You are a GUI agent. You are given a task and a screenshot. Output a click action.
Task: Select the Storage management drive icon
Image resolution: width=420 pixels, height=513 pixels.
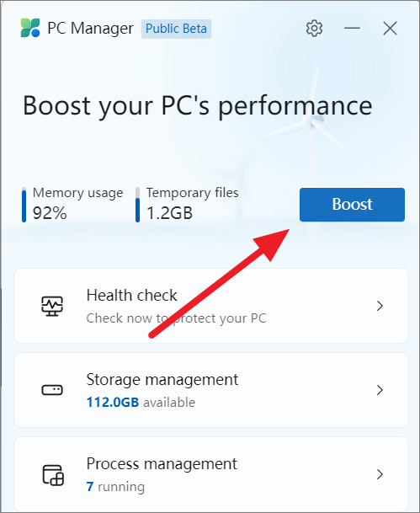pos(52,390)
